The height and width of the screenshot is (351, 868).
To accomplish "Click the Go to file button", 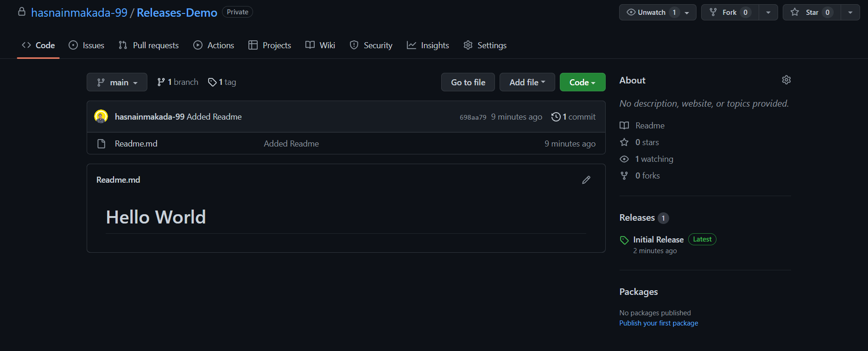I will pyautogui.click(x=468, y=82).
